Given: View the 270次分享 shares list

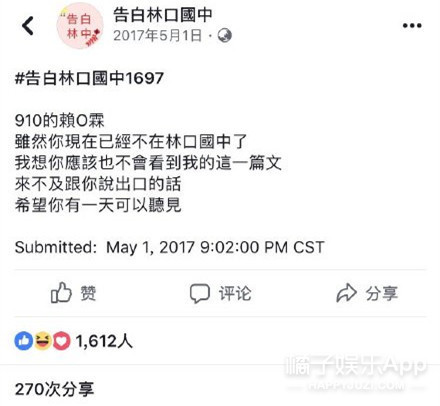Looking at the screenshot, I should click(54, 389).
